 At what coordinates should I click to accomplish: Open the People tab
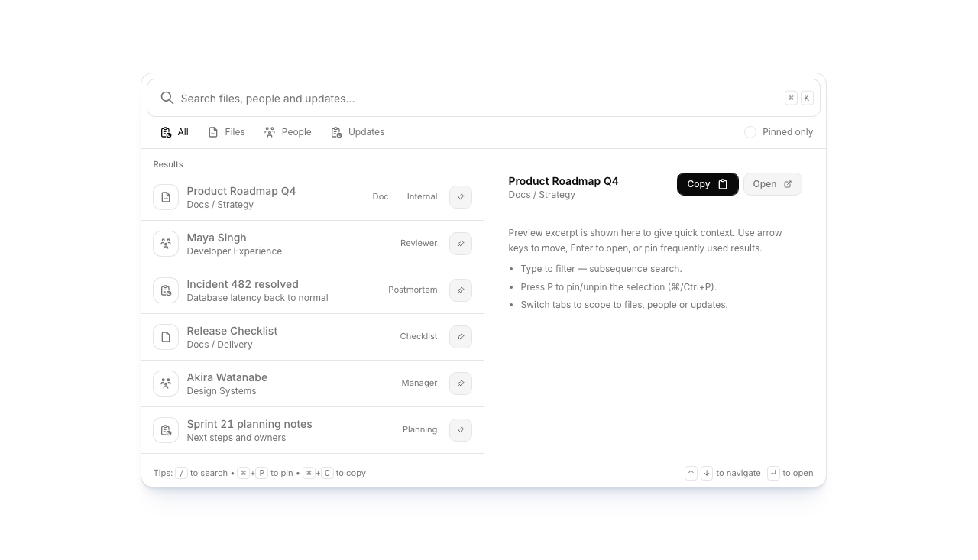pos(288,132)
